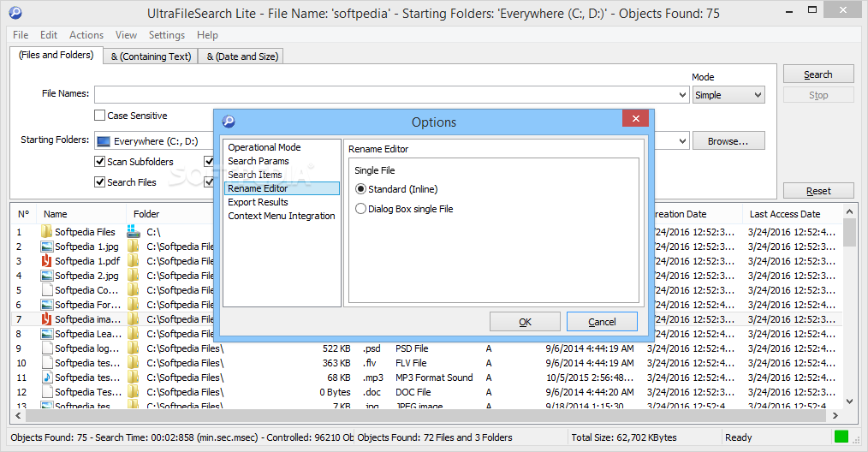Click the Browse... button
The image size is (868, 452).
coord(728,141)
